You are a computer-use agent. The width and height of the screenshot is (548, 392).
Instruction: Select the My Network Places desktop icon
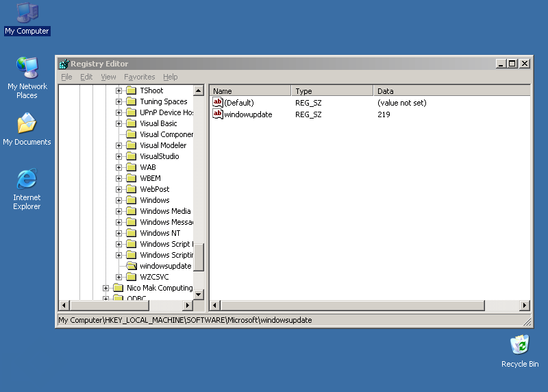tap(27, 77)
